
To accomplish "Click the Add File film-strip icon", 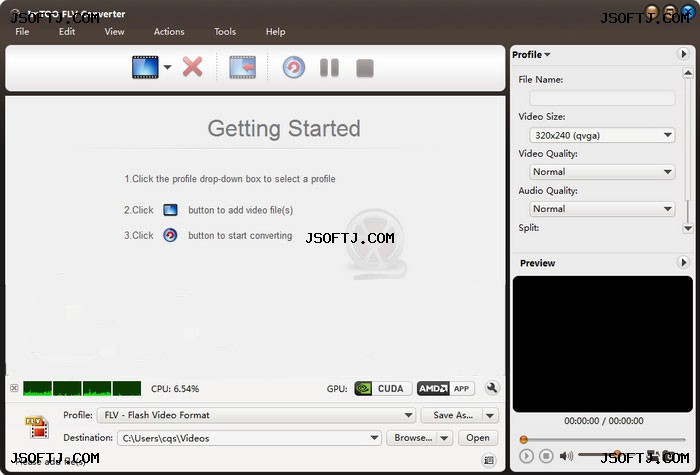I will 145,67.
